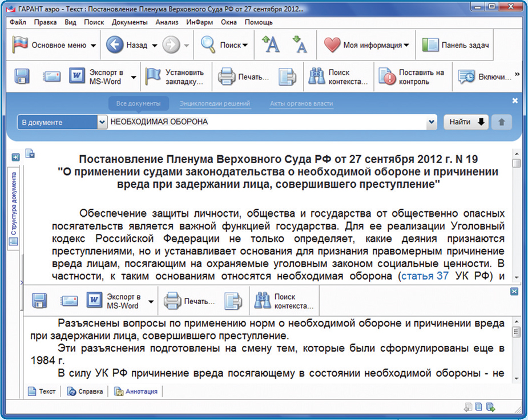The width and height of the screenshot is (528, 420).
Task: Select the Акты органов власти search tab
Action: click(301, 104)
